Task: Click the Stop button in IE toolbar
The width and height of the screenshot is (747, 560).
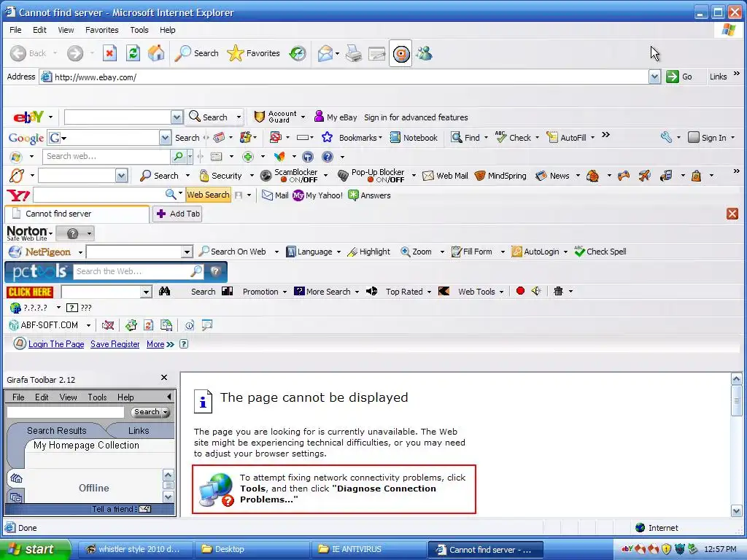Action: pyautogui.click(x=109, y=53)
